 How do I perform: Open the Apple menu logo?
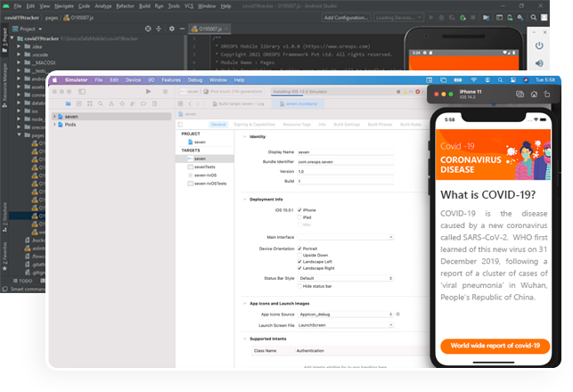(55, 80)
